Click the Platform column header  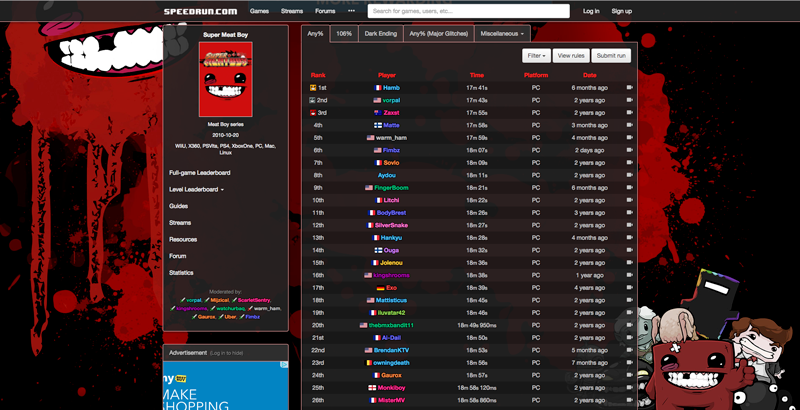click(x=536, y=75)
